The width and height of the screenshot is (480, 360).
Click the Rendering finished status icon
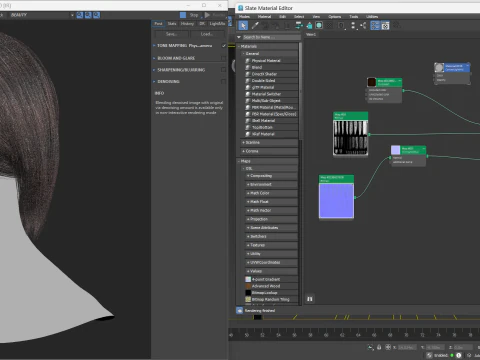(x=240, y=310)
